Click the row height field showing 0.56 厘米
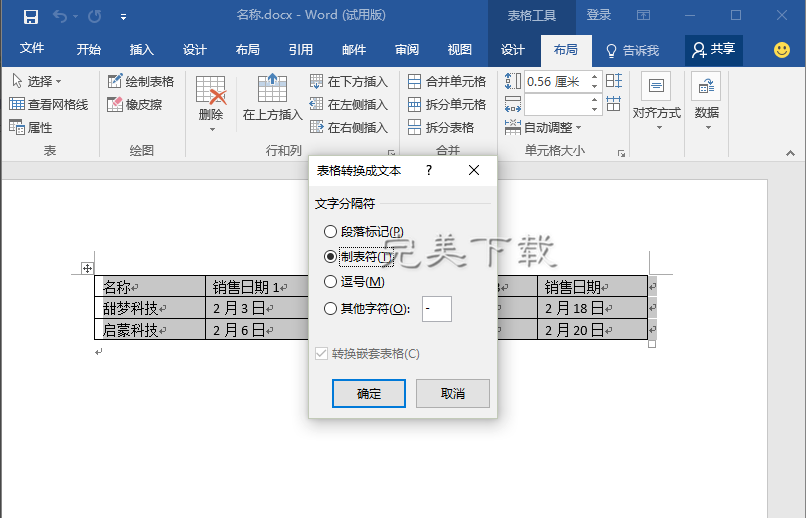The width and height of the screenshot is (806, 518). (556, 81)
